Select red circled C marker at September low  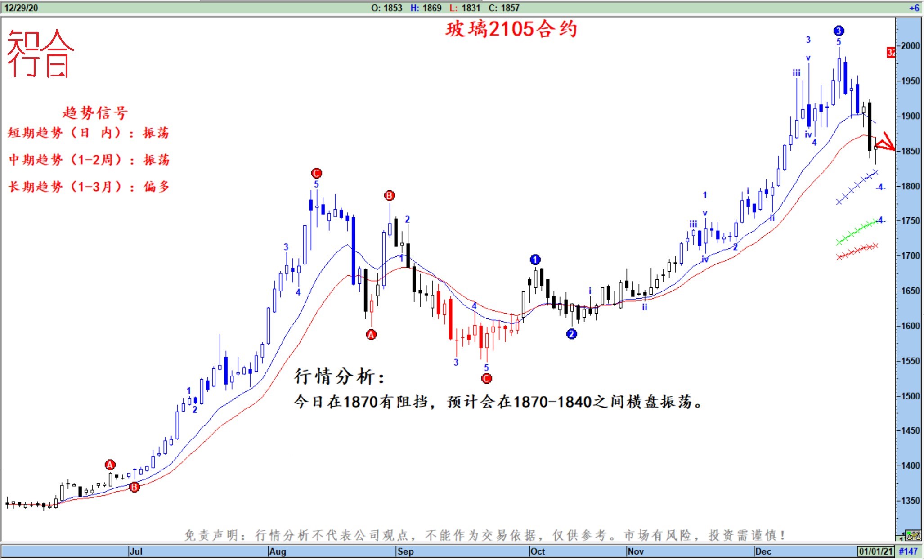tap(486, 378)
